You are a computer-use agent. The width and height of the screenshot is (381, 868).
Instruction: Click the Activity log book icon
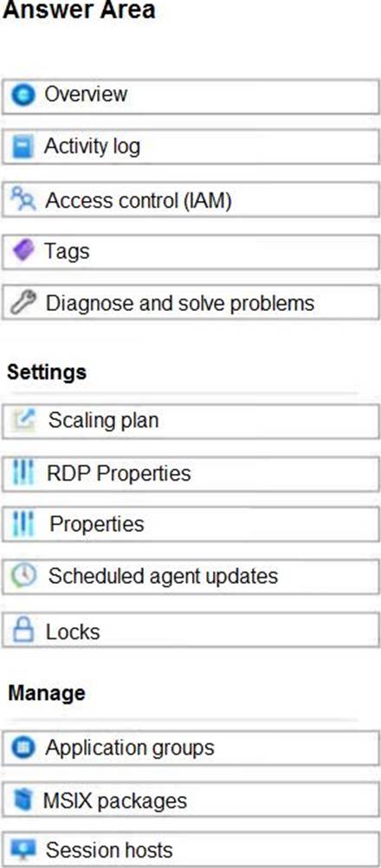[23, 147]
